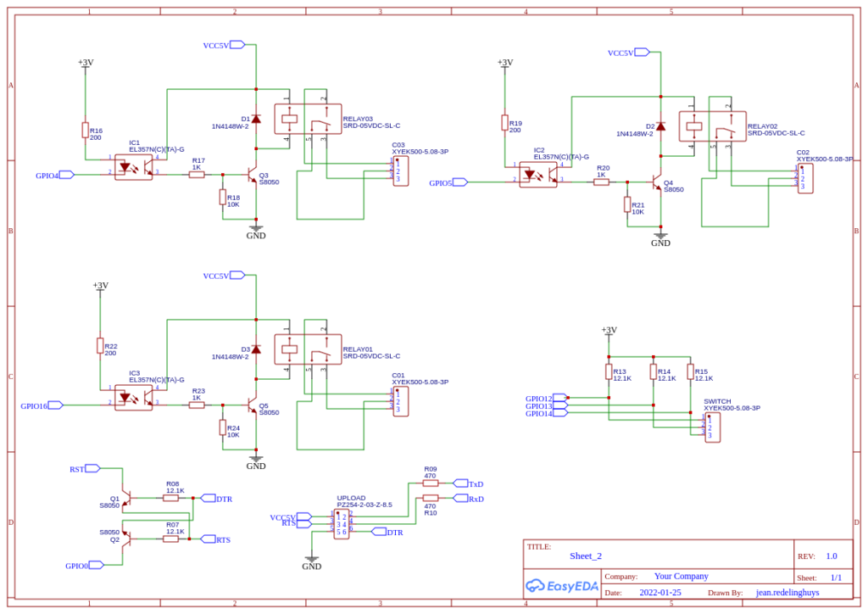Select the IC3 optocoupler symbol
Screen dimensions: 868x614
134,397
